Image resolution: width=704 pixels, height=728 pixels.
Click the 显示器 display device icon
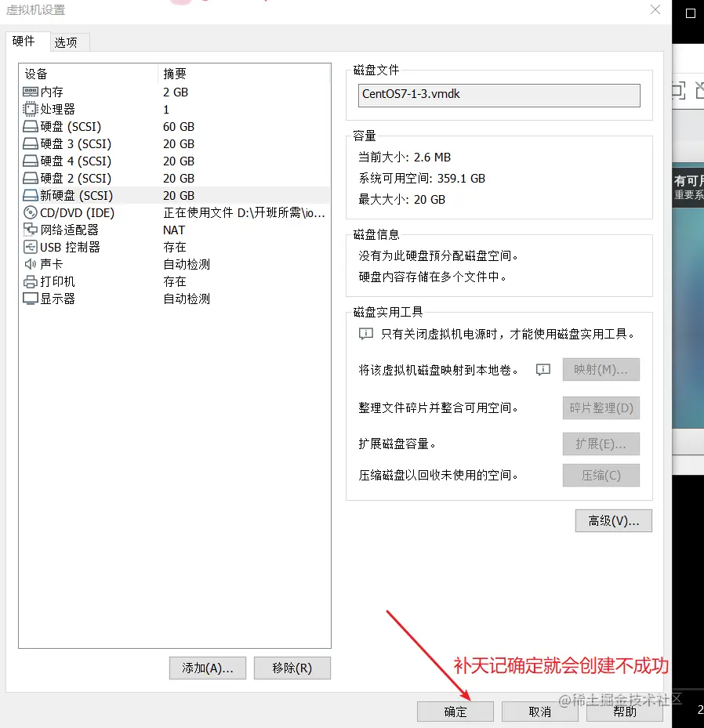[30, 299]
